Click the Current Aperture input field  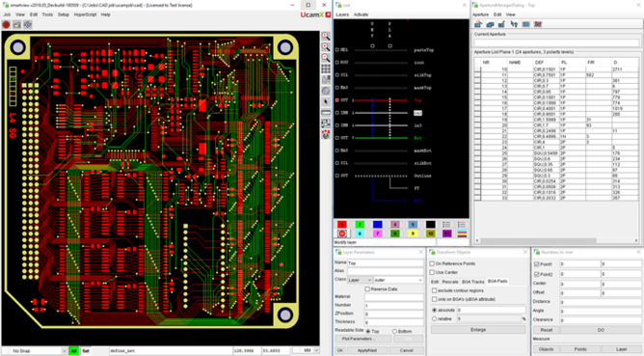557,42
